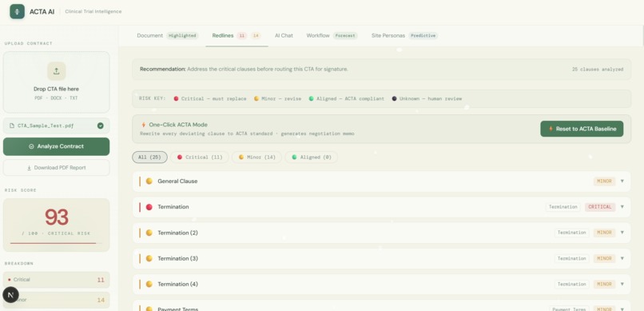644x311 pixels.
Task: Click the risk score 93 value
Action: pos(57,217)
